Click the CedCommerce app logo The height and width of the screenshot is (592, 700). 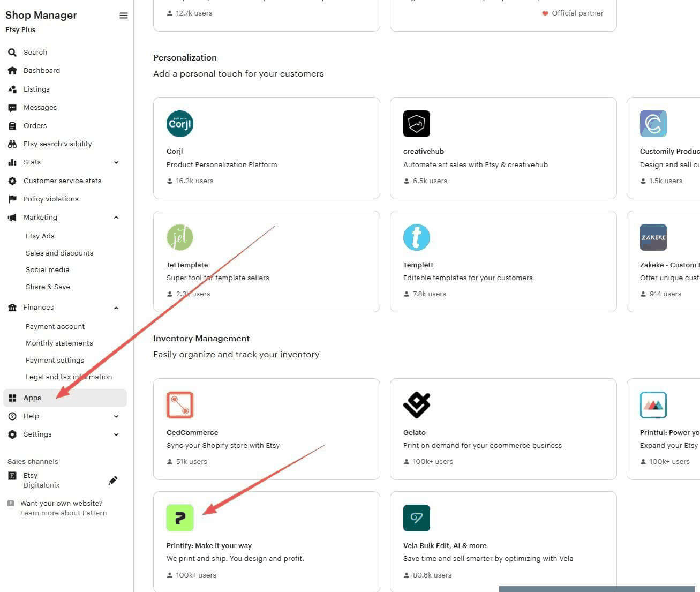180,405
